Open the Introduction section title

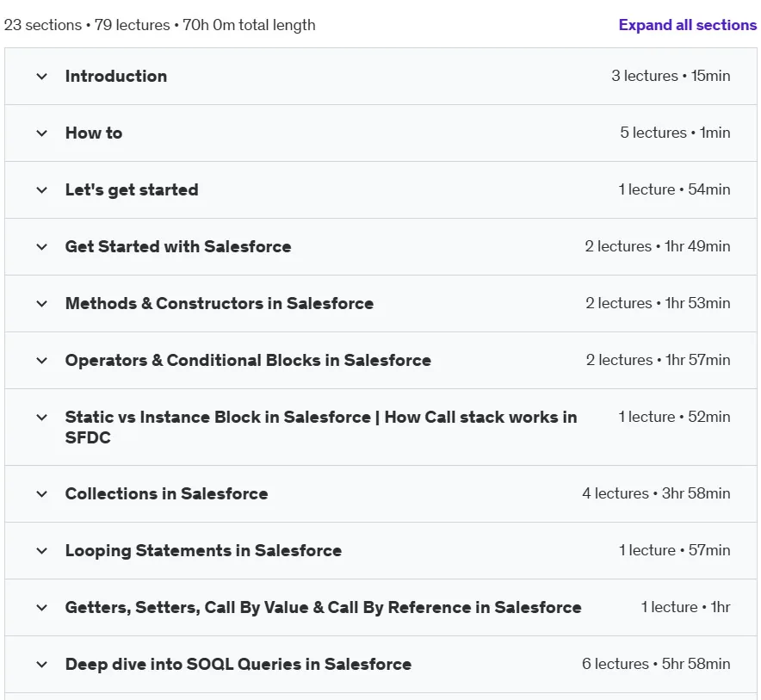pyautogui.click(x=116, y=77)
